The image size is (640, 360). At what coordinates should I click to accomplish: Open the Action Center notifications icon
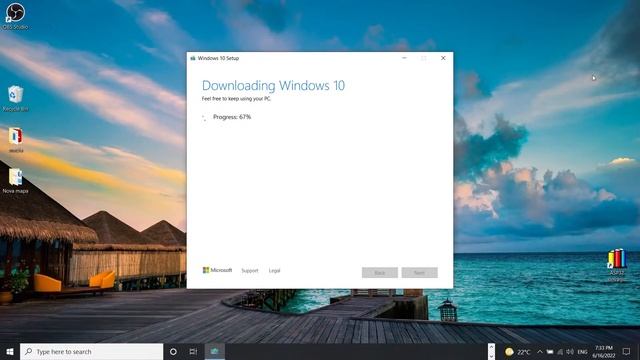tap(626, 351)
